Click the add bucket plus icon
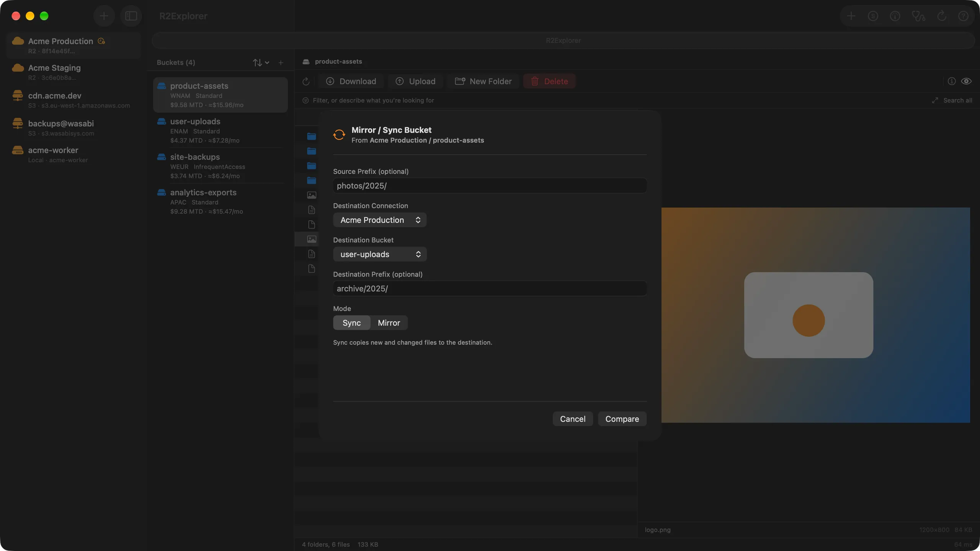The height and width of the screenshot is (551, 980). [281, 63]
